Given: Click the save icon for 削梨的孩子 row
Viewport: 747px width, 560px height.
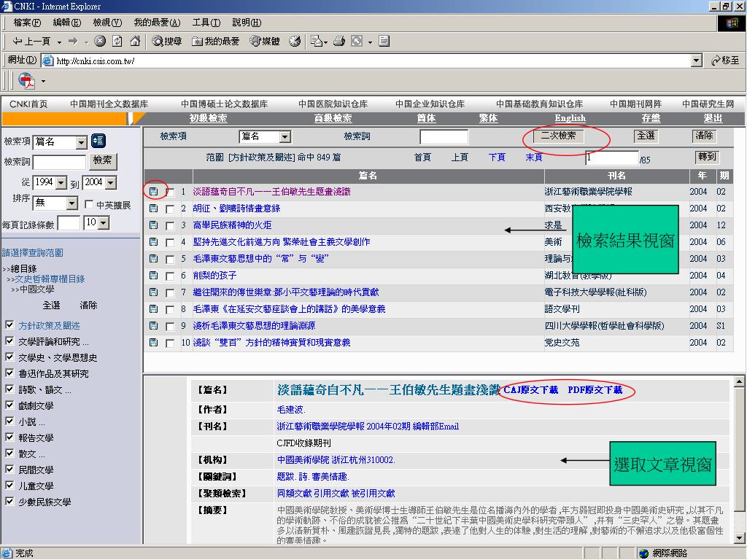Looking at the screenshot, I should [153, 275].
